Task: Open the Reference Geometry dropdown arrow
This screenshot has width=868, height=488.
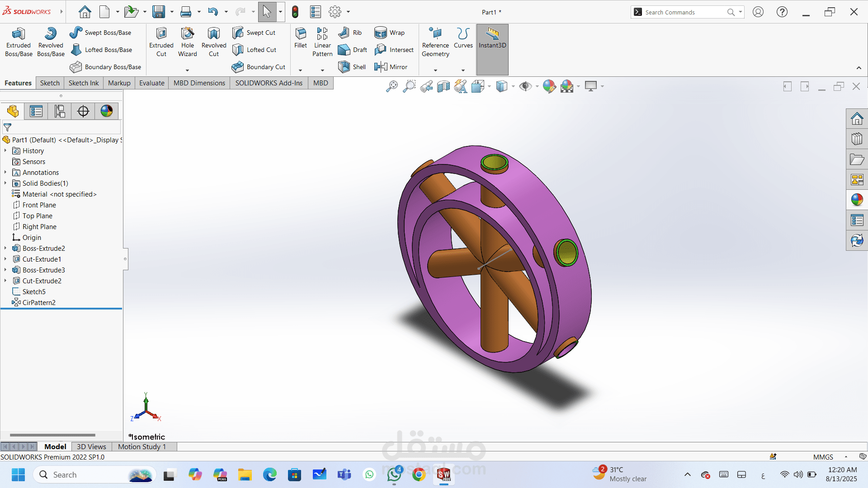Action: pos(435,70)
